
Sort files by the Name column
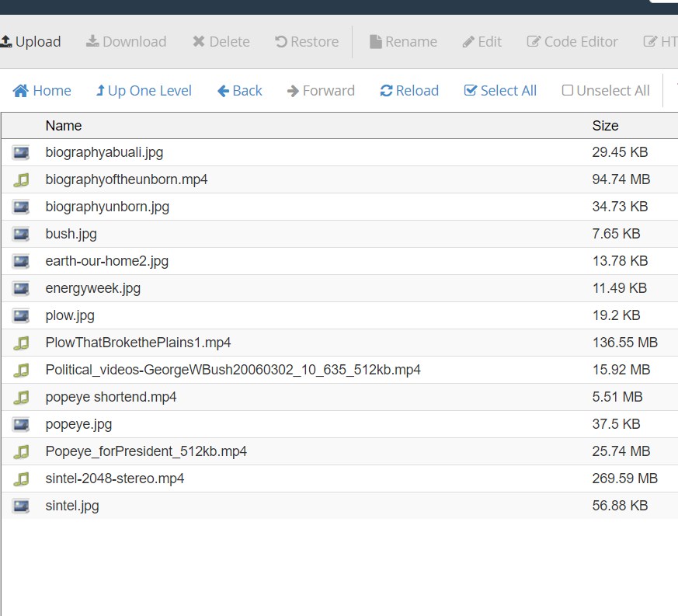[64, 125]
